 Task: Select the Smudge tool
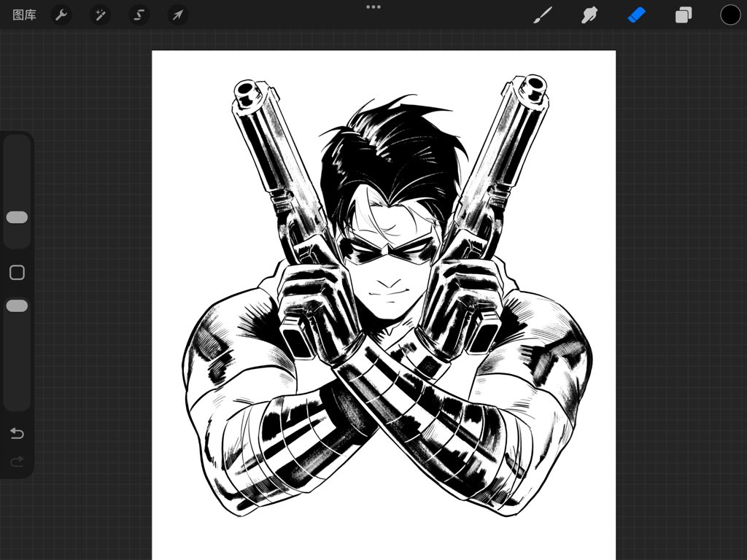(x=589, y=15)
